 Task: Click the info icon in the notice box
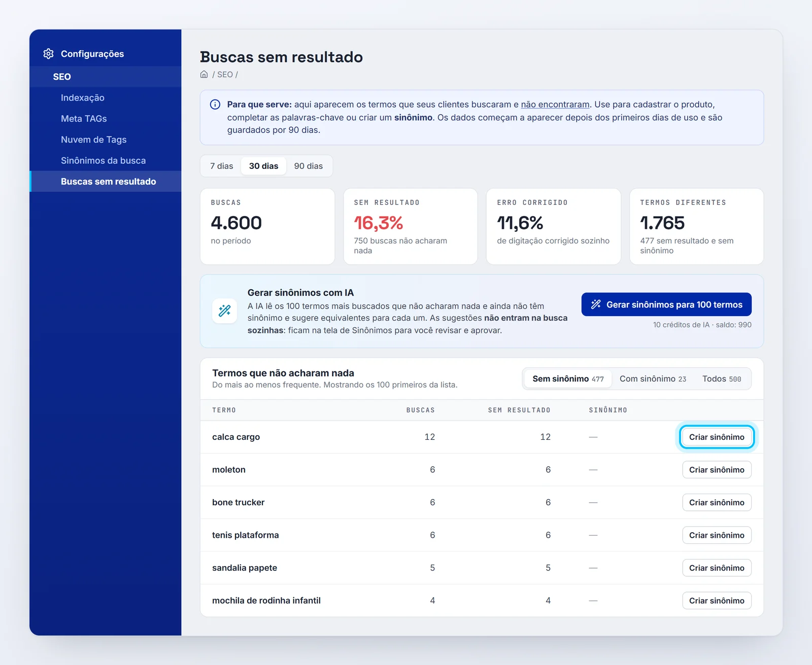click(215, 104)
